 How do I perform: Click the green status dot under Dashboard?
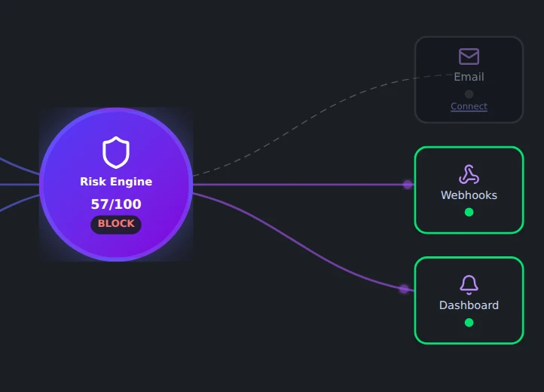[x=469, y=323]
